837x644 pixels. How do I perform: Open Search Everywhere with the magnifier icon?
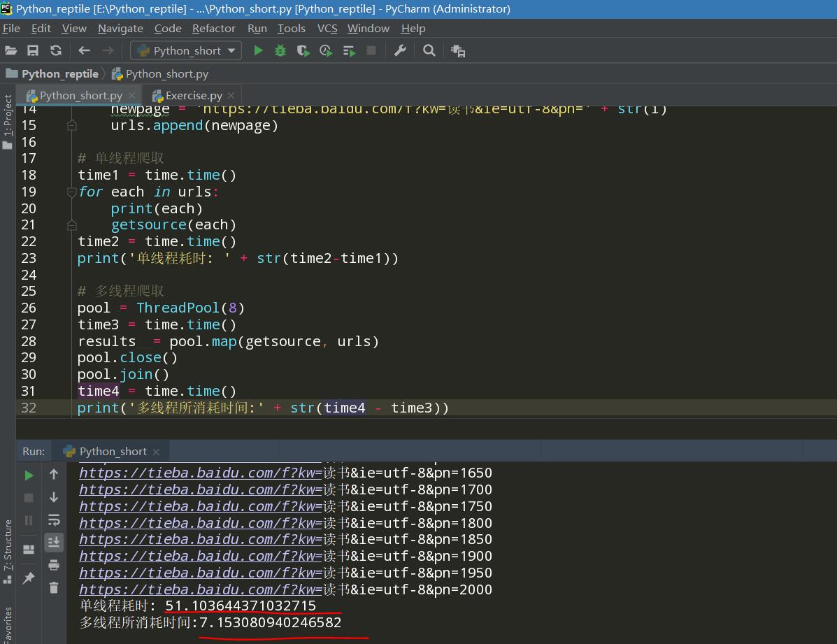(x=429, y=50)
